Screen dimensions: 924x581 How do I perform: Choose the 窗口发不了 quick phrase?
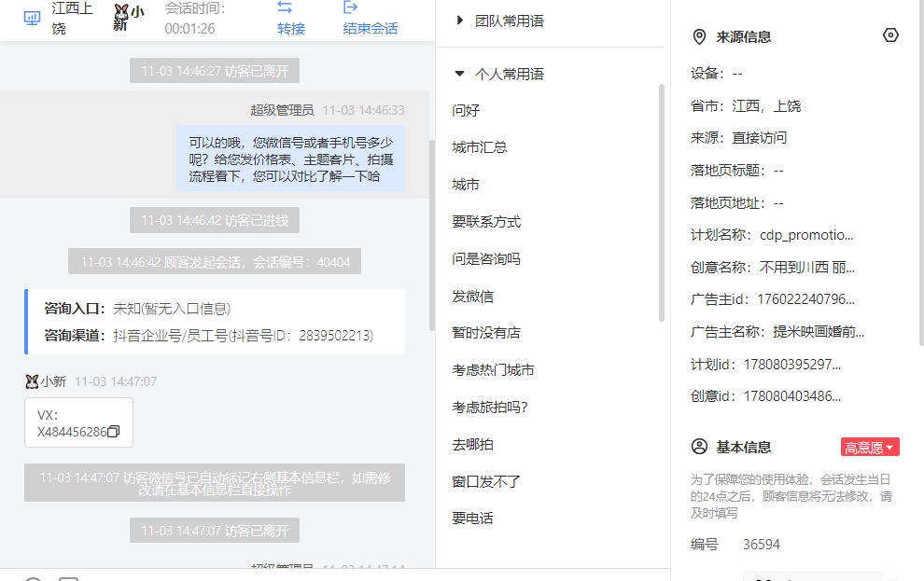(x=486, y=481)
